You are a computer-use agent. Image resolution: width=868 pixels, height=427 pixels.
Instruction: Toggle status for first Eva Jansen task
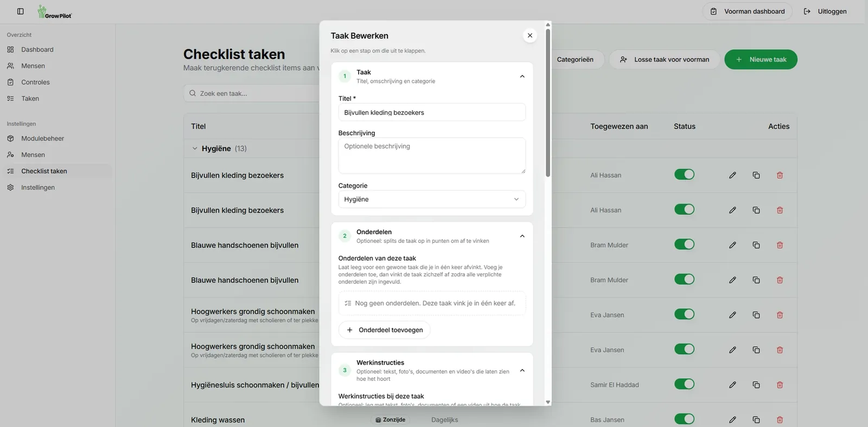(x=684, y=314)
